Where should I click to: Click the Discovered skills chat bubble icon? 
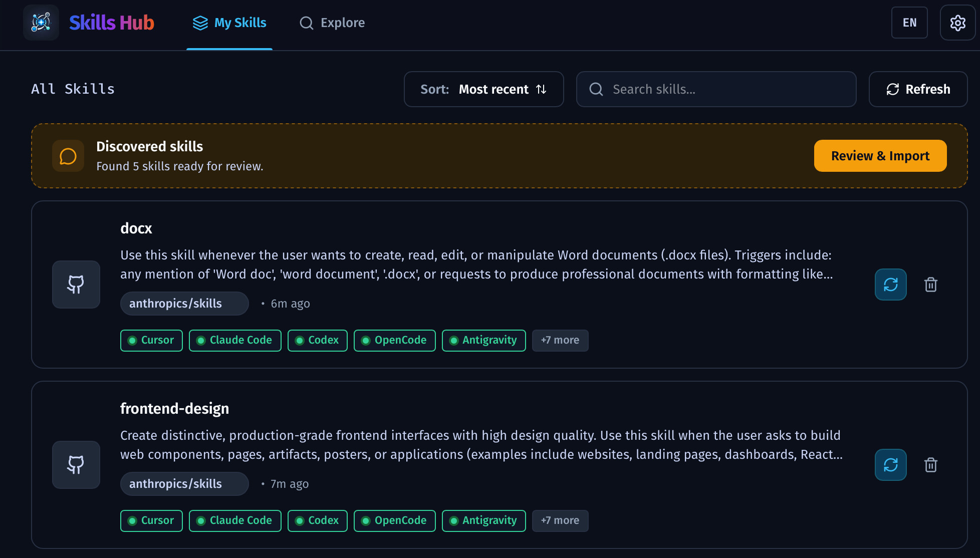tap(68, 156)
